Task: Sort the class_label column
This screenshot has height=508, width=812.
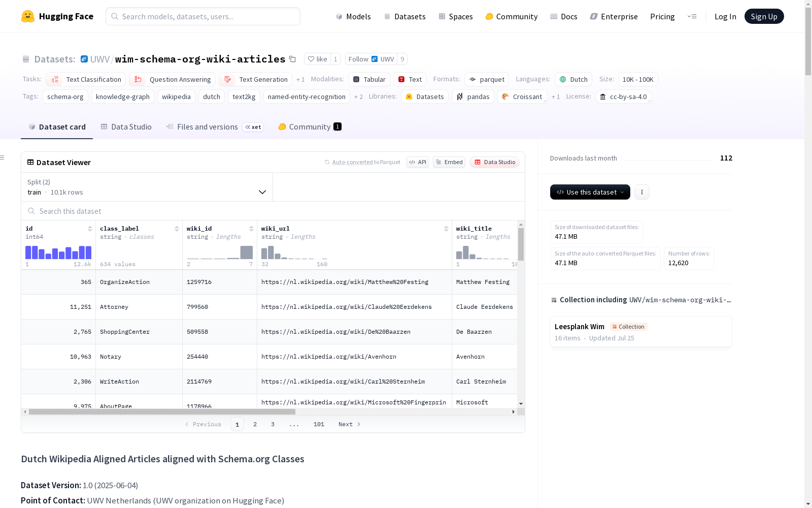Action: 177,229
